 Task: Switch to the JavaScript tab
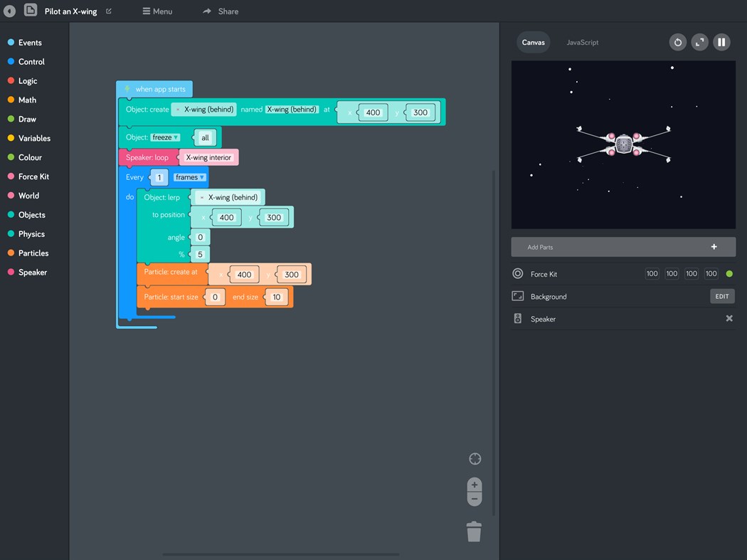582,42
